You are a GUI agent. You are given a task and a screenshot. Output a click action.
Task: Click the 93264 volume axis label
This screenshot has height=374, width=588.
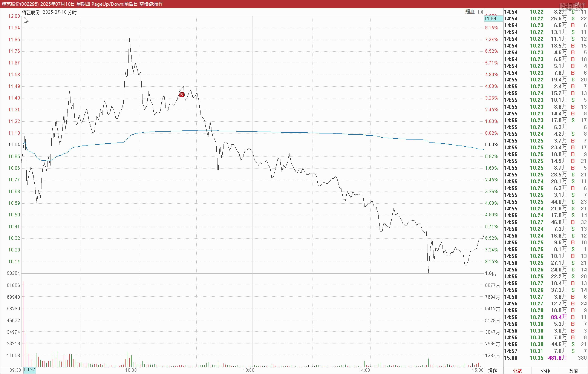tap(13, 273)
